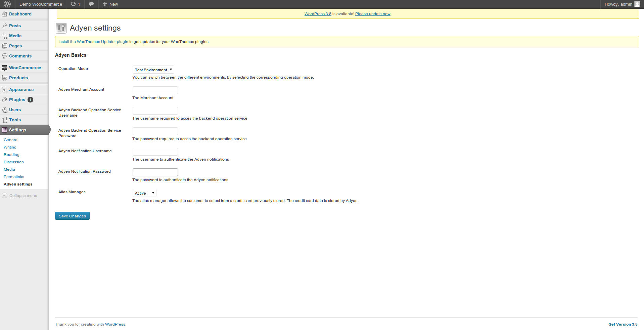Image resolution: width=644 pixels, height=330 pixels.
Task: Click the Users sidebar icon
Action: pyautogui.click(x=5, y=110)
